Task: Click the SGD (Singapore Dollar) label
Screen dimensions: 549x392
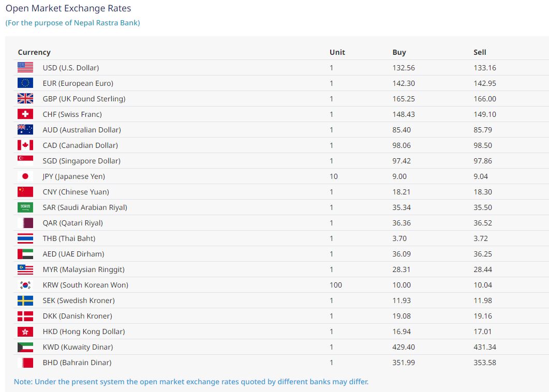Action: coord(82,161)
